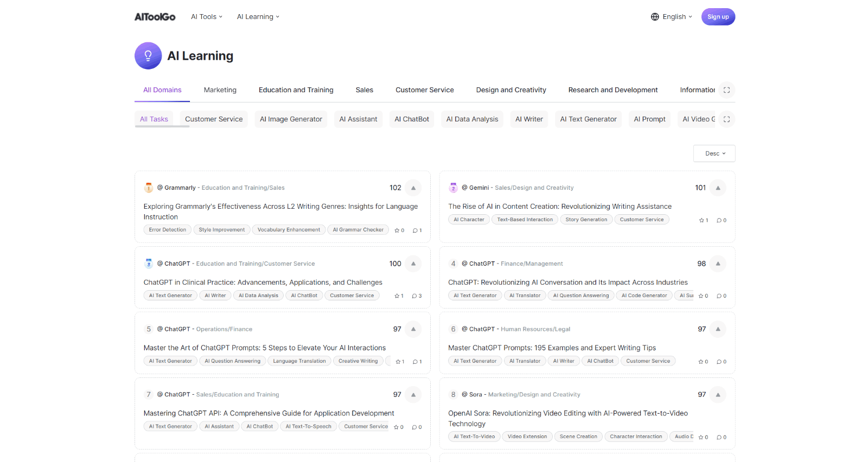Select the AI ChatBot task filter
868x462 pixels.
[411, 119]
